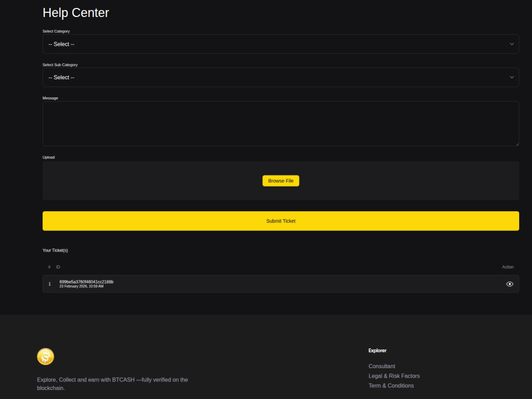Open the Term & Conditions link
The image size is (532, 399).
pyautogui.click(x=391, y=386)
